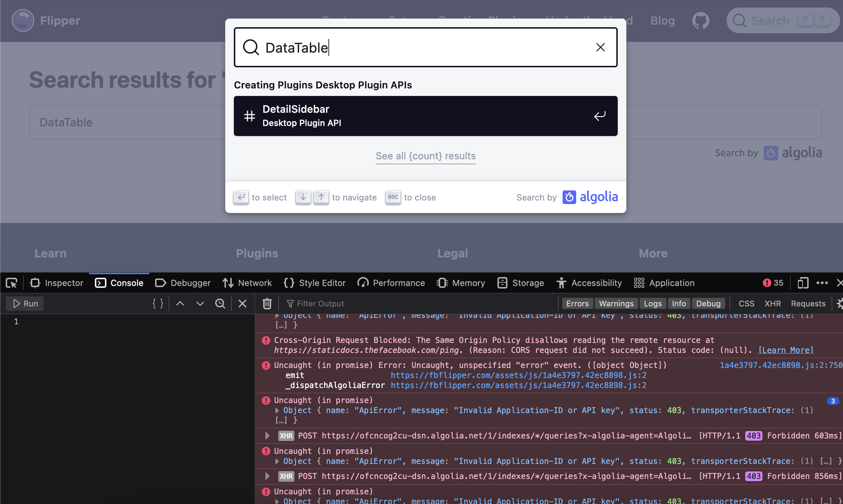Clear console output with trash icon
843x504 pixels.
click(x=266, y=303)
